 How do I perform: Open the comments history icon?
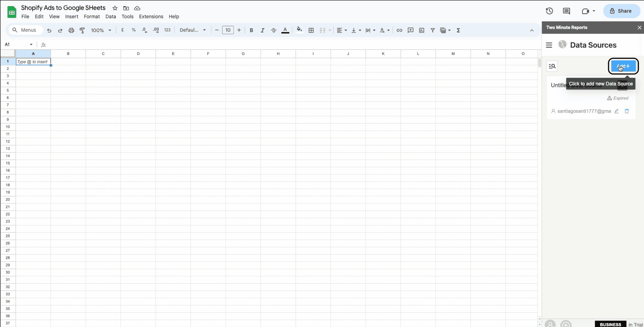tap(567, 11)
